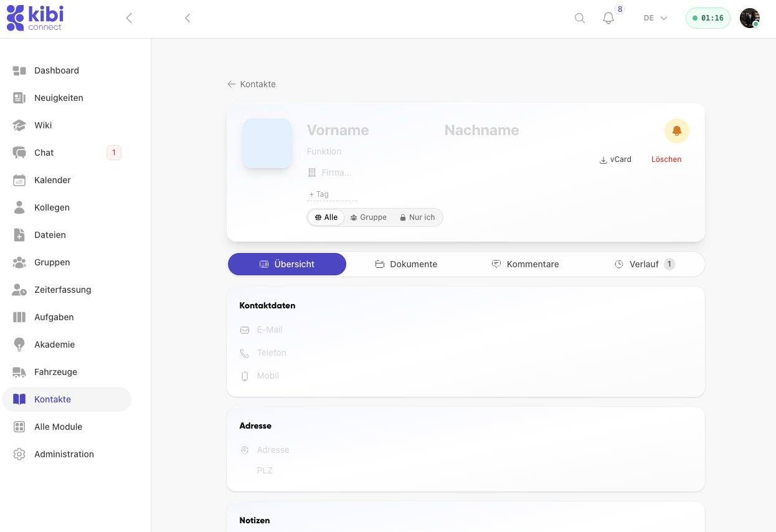Open the Verlauf tab
The height and width of the screenshot is (532, 776).
click(x=645, y=264)
